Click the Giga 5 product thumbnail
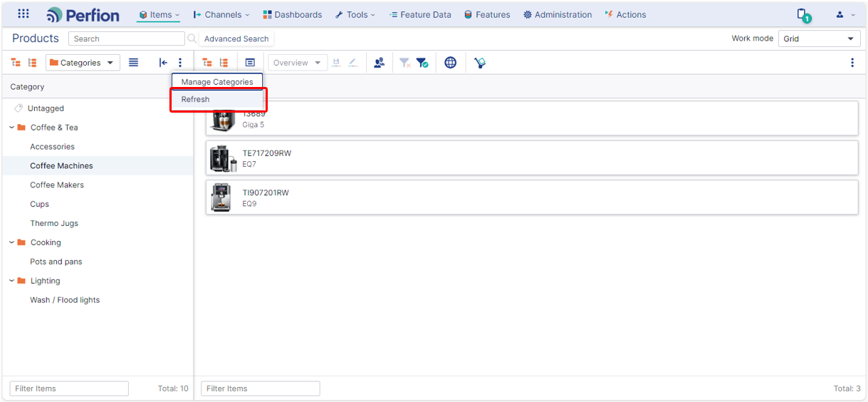Screen dimensions: 868x402 221,119
